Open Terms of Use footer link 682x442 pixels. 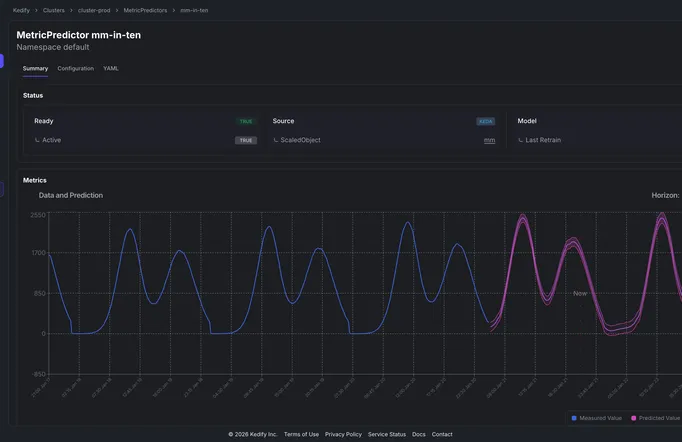click(301, 434)
